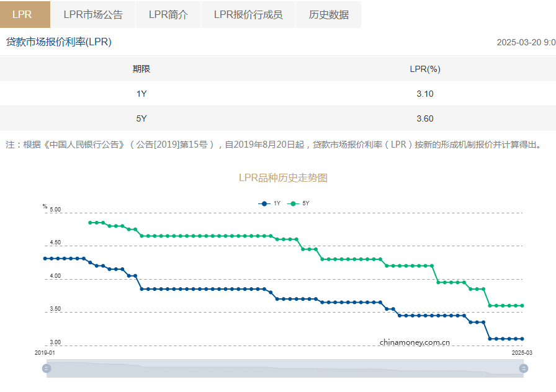Viewport: 556px width, 392px height.
Task: Click the rightmost green 5Y data point
Action: [x=522, y=306]
